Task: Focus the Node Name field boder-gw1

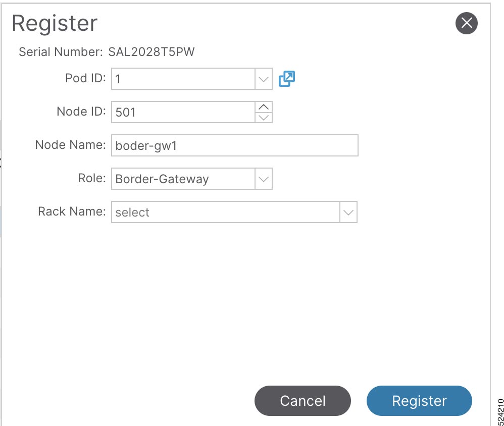Action: click(235, 145)
